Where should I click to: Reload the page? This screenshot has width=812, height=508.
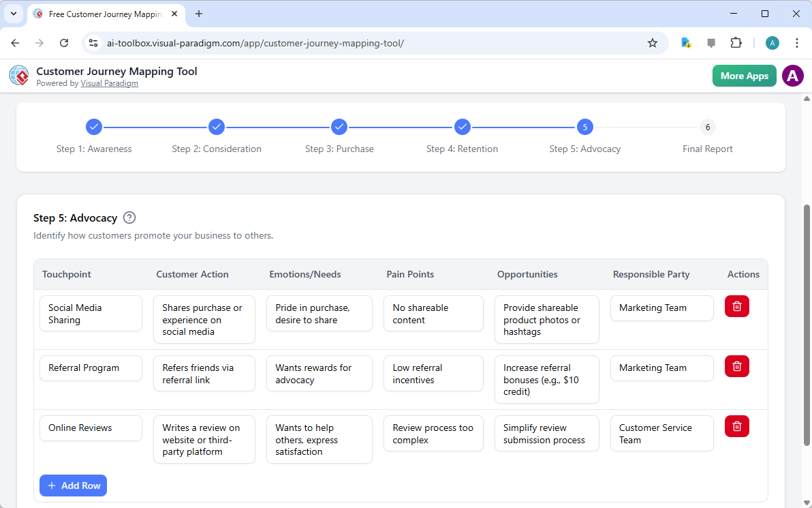click(64, 42)
